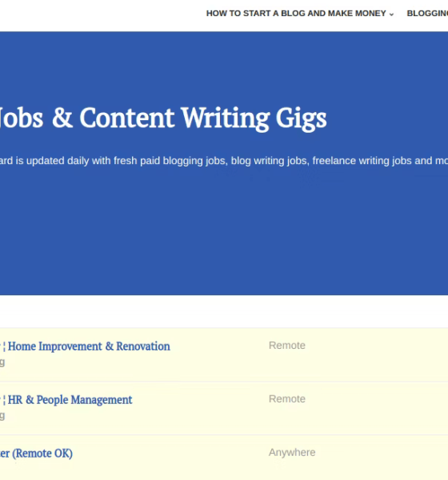Viewport: 448px width, 480px height.
Task: Click the job board description sentence in banner
Action: tap(224, 161)
